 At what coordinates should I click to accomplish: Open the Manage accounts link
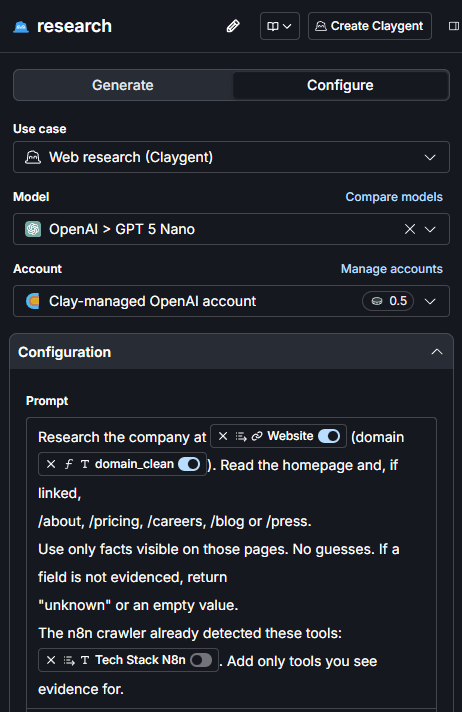tap(392, 269)
